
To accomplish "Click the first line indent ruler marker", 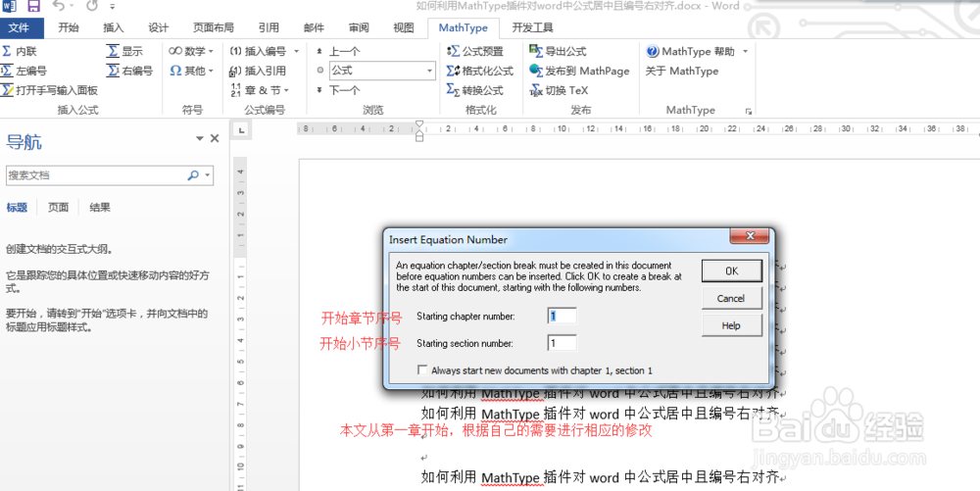I will [x=419, y=124].
